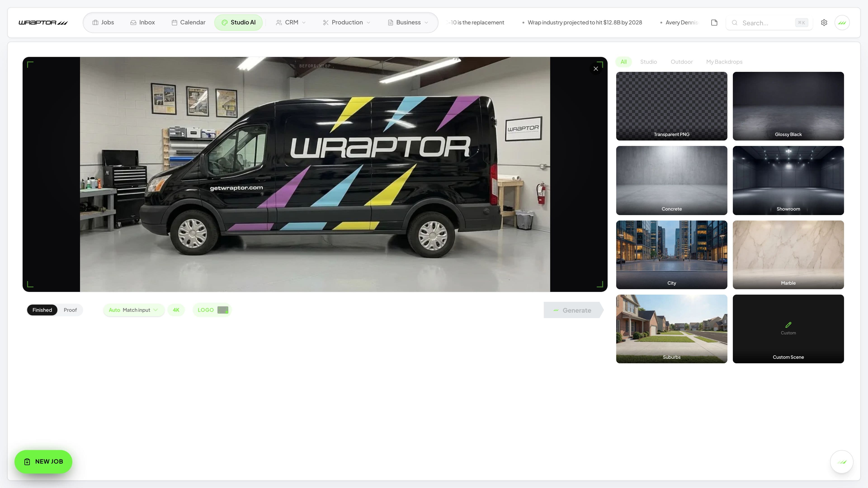The height and width of the screenshot is (488, 868).
Task: Expand the Business dropdown menu
Action: pyautogui.click(x=408, y=23)
